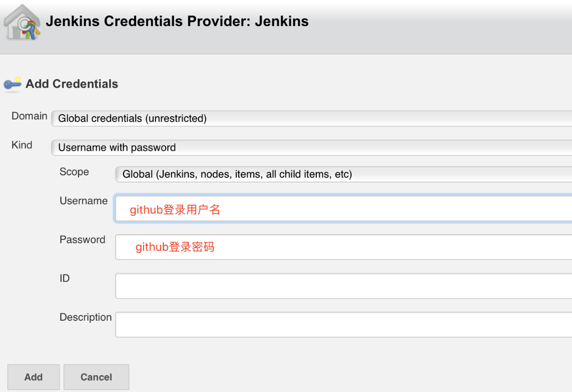Open the Kind dropdown showing Username with password

point(312,147)
